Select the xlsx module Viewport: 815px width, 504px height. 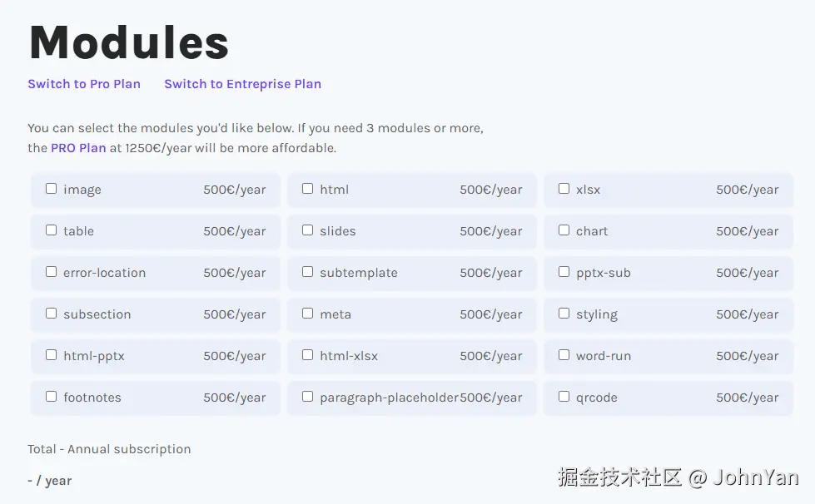click(x=564, y=189)
